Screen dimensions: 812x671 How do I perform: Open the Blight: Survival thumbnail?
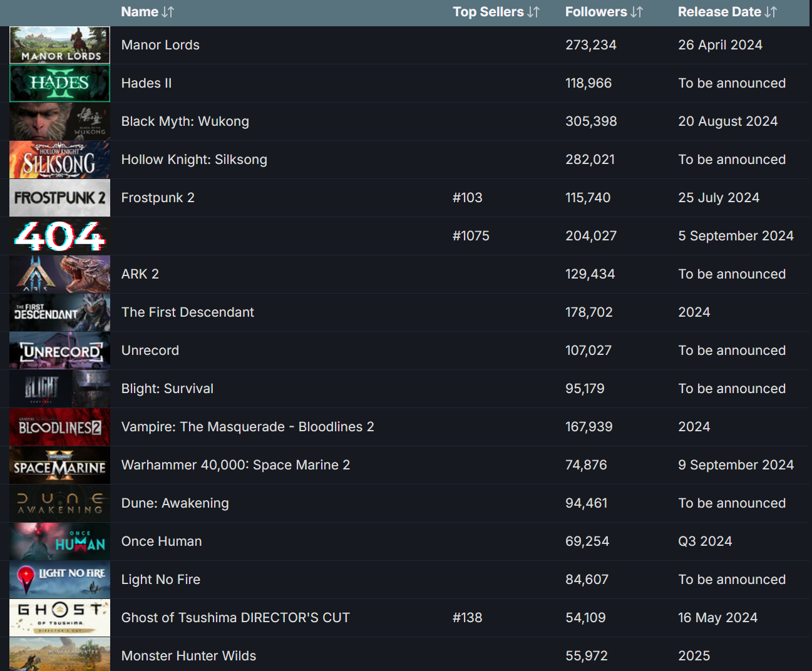59,389
